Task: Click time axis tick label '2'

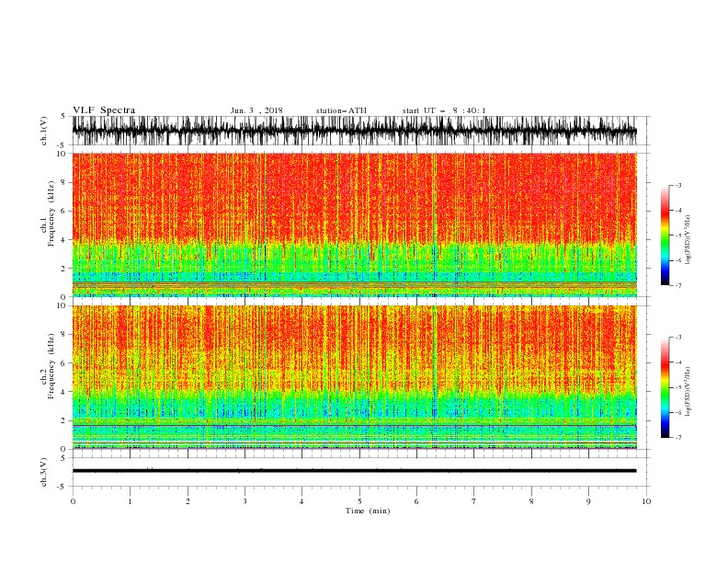Action: point(188,501)
